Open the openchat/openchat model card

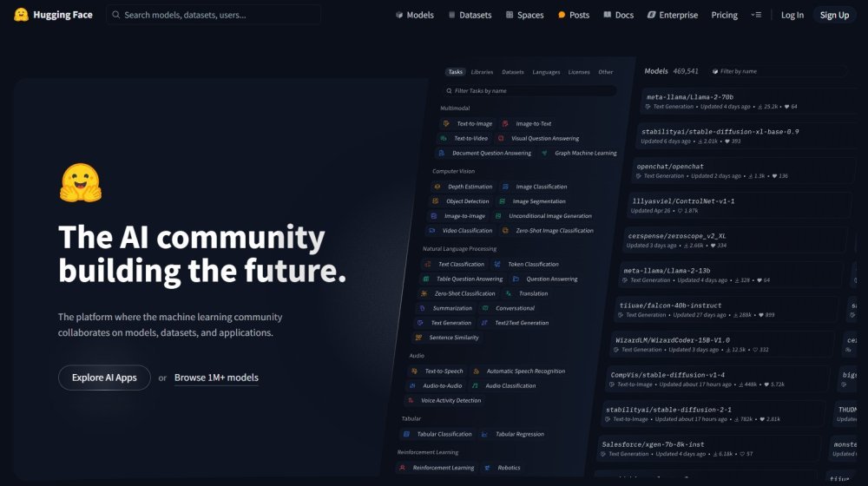[742, 170]
